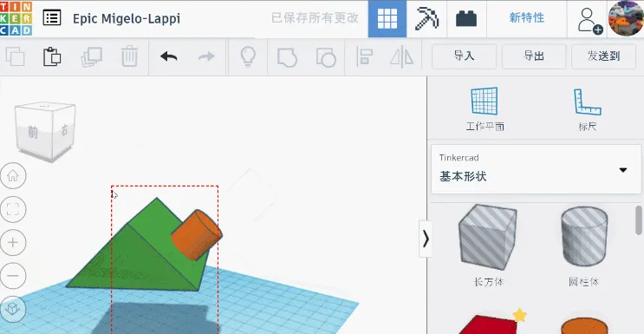Click the Duplicate and repeat icon
Screen dimensions: 644x334
91,56
